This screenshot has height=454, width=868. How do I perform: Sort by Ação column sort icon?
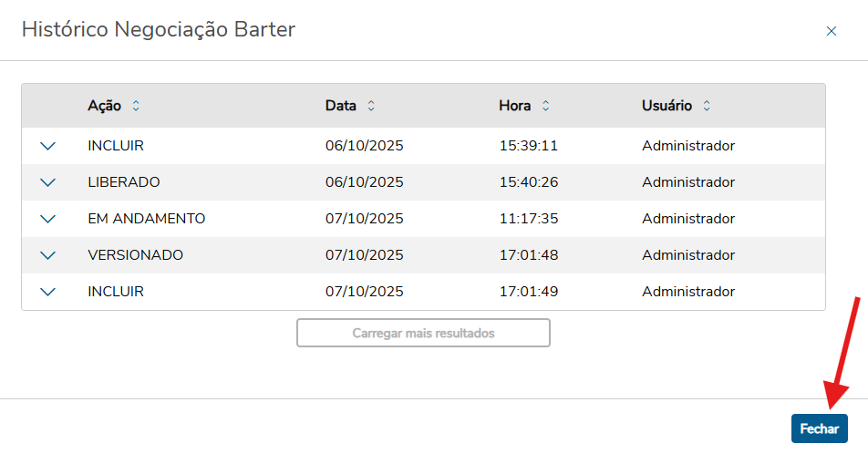tap(136, 106)
